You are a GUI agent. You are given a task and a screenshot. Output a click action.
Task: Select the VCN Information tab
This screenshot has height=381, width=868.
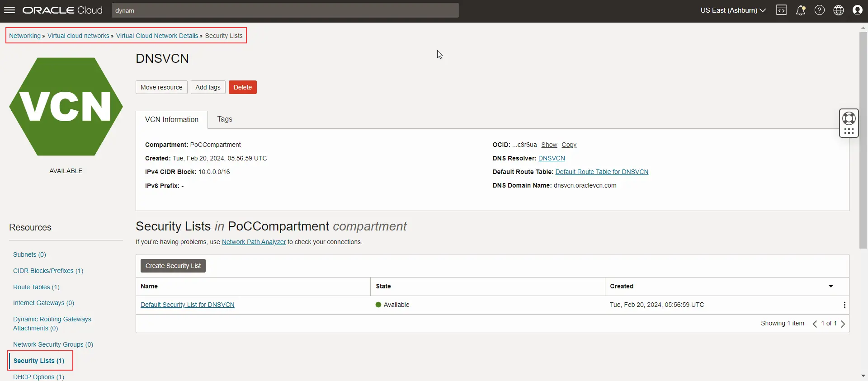click(171, 120)
